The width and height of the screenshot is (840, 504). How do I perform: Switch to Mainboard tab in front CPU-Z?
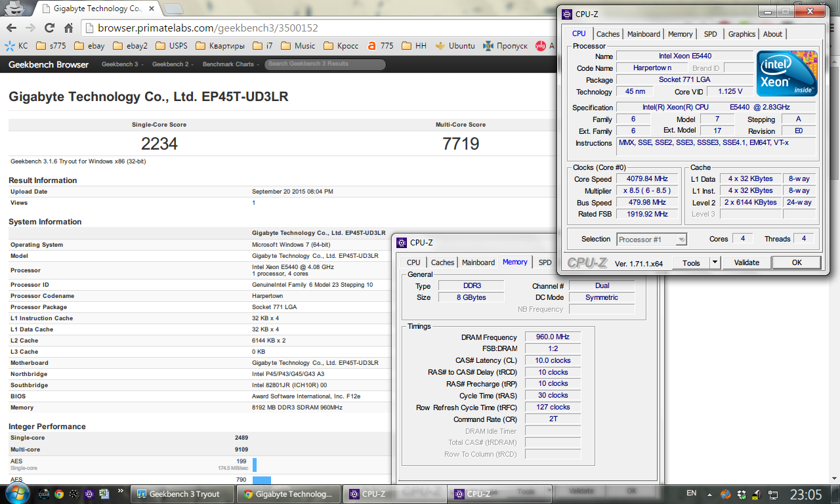click(644, 34)
